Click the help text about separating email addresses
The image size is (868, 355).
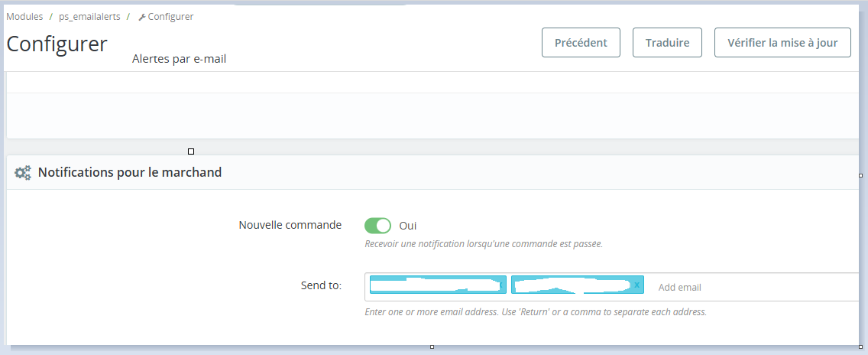[536, 312]
